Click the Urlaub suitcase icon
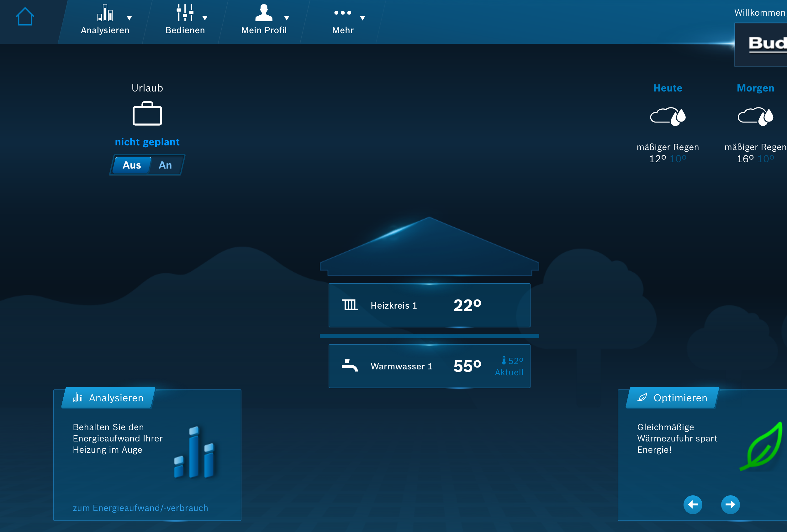Image resolution: width=787 pixels, height=532 pixels. tap(147, 114)
